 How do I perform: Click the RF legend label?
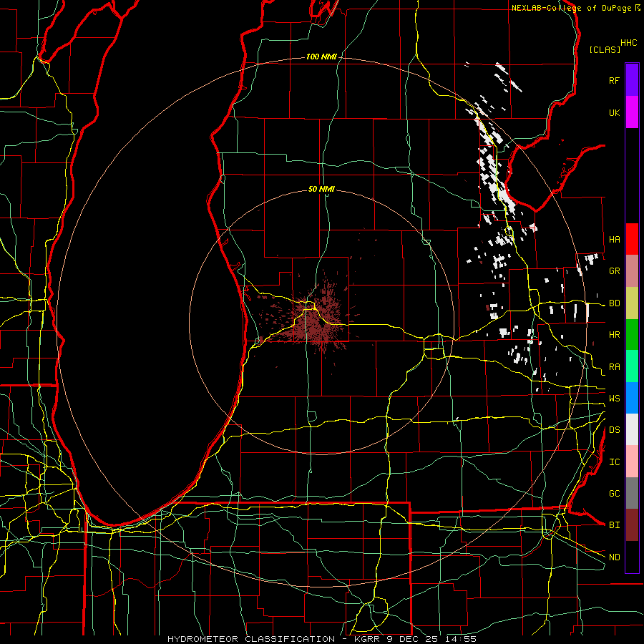[x=614, y=80]
